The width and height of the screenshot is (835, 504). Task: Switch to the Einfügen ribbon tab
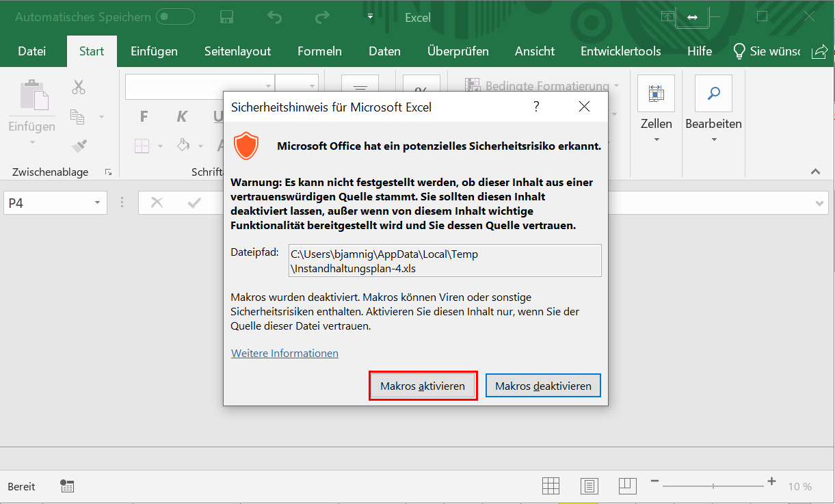click(x=154, y=51)
